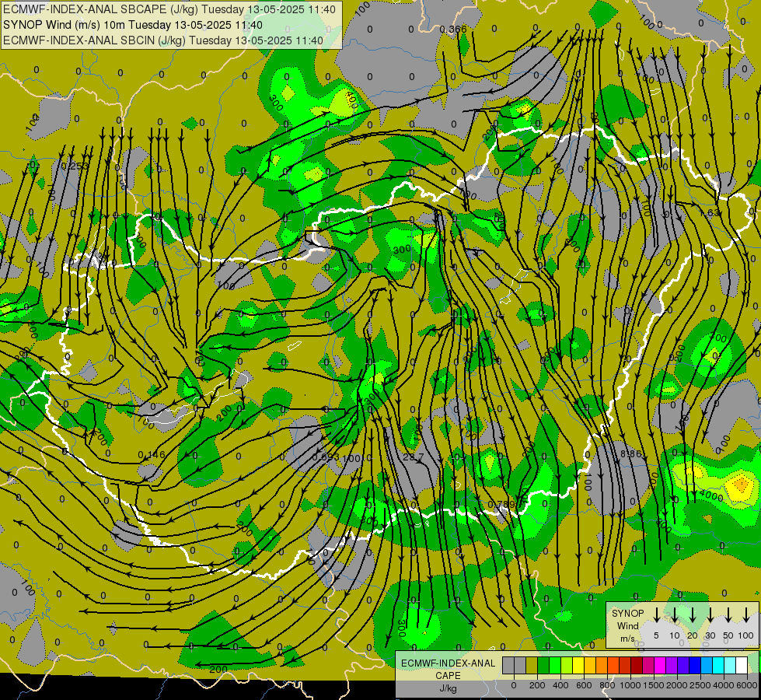The image size is (761, 700).
Task: Click the 50 m/s wind arrow in legend
Action: [728, 614]
